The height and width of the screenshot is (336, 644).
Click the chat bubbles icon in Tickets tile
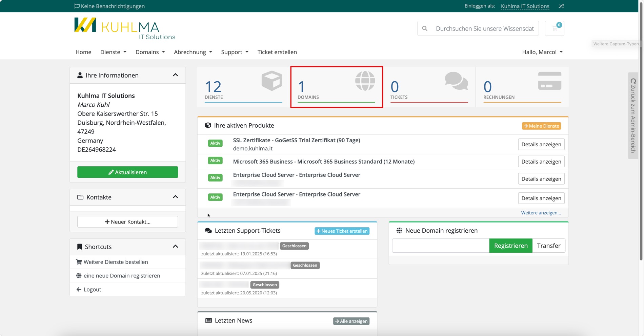(x=457, y=81)
